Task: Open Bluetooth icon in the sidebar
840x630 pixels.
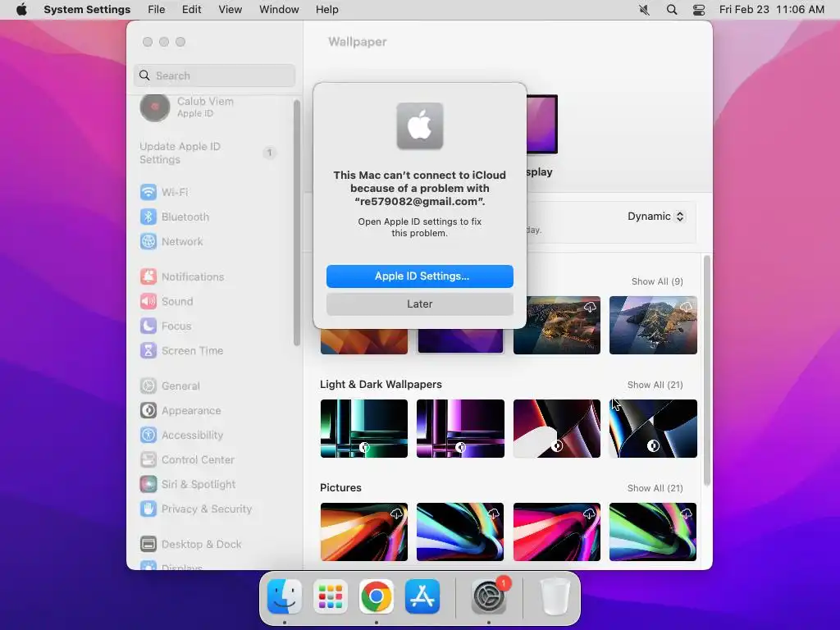Action: (148, 217)
